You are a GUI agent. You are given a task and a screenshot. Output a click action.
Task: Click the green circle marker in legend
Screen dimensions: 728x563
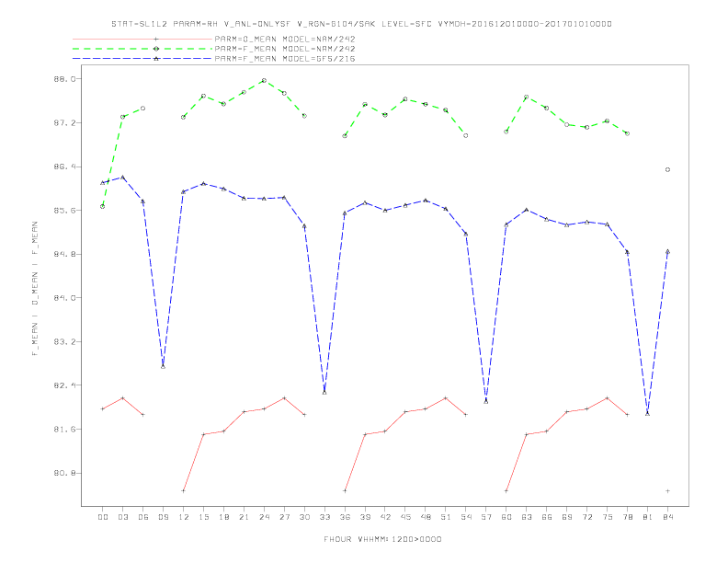tap(156, 49)
